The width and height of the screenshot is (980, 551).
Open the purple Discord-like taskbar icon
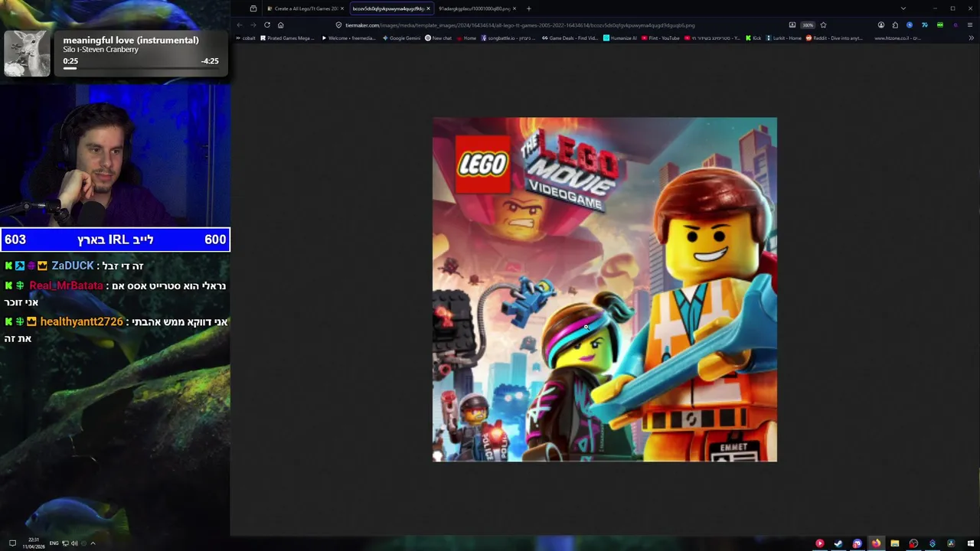pyautogui.click(x=857, y=543)
